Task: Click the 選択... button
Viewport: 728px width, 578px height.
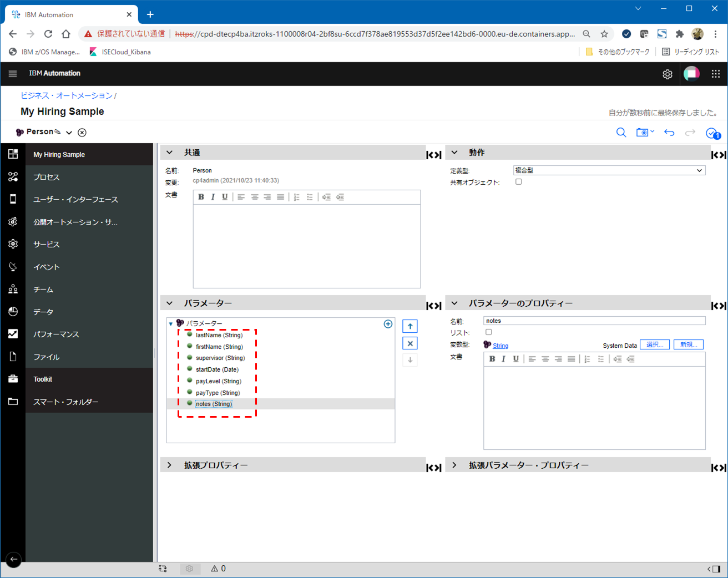Action: click(655, 345)
